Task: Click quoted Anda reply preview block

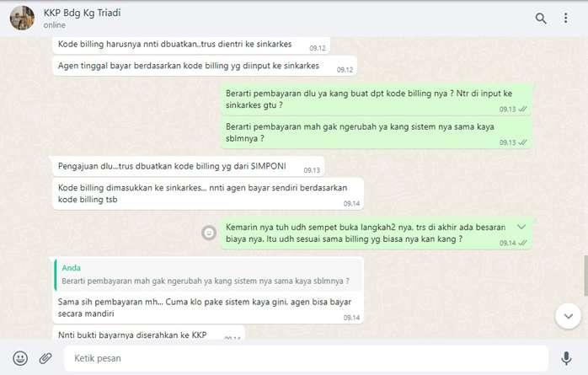Action: 208,275
